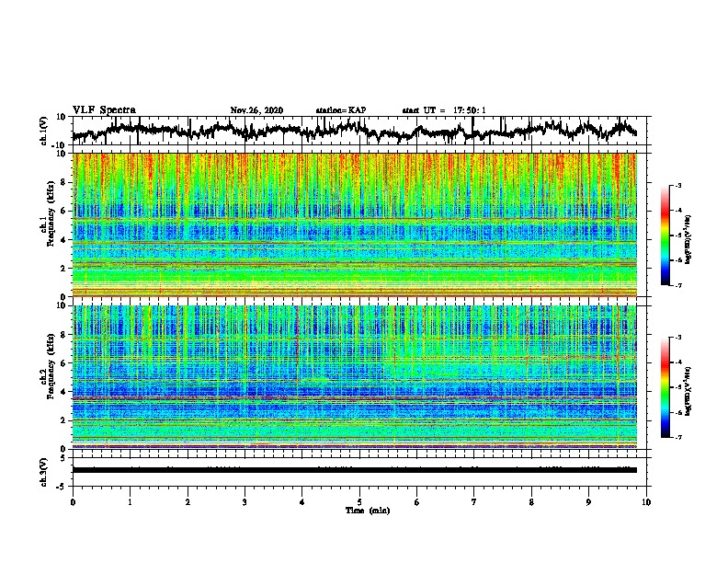The width and height of the screenshot is (728, 563).
Task: Click the "9" tick on the time axis
Action: (x=588, y=502)
